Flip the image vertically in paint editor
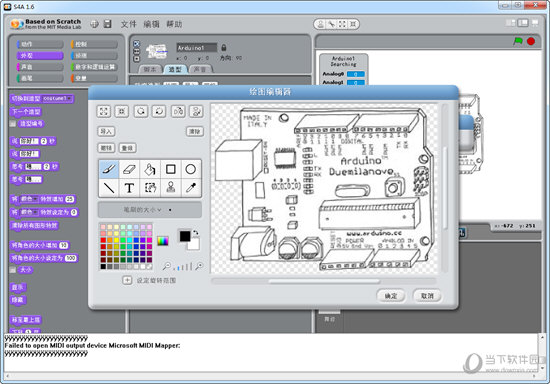Viewport: 550px width, 384px height. [196, 112]
